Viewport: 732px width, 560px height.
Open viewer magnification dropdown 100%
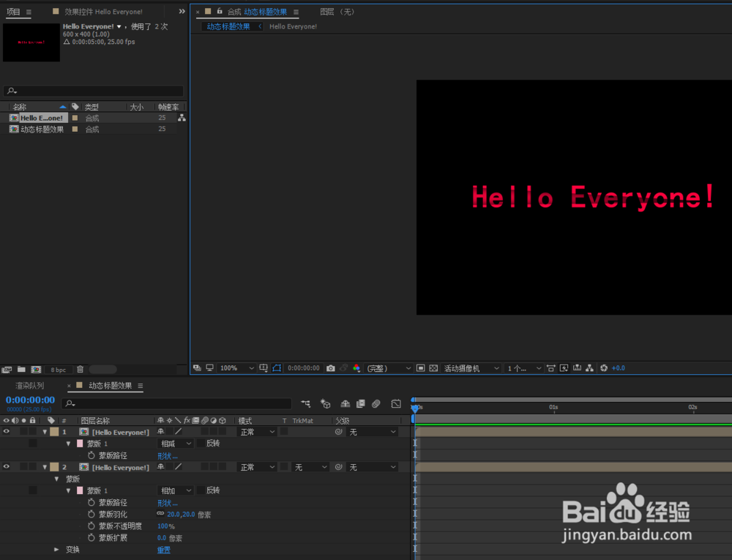pos(236,368)
